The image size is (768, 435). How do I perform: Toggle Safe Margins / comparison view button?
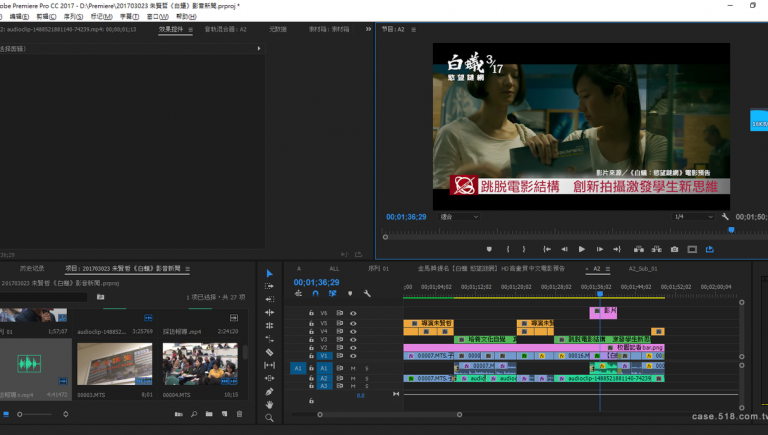[x=692, y=249]
